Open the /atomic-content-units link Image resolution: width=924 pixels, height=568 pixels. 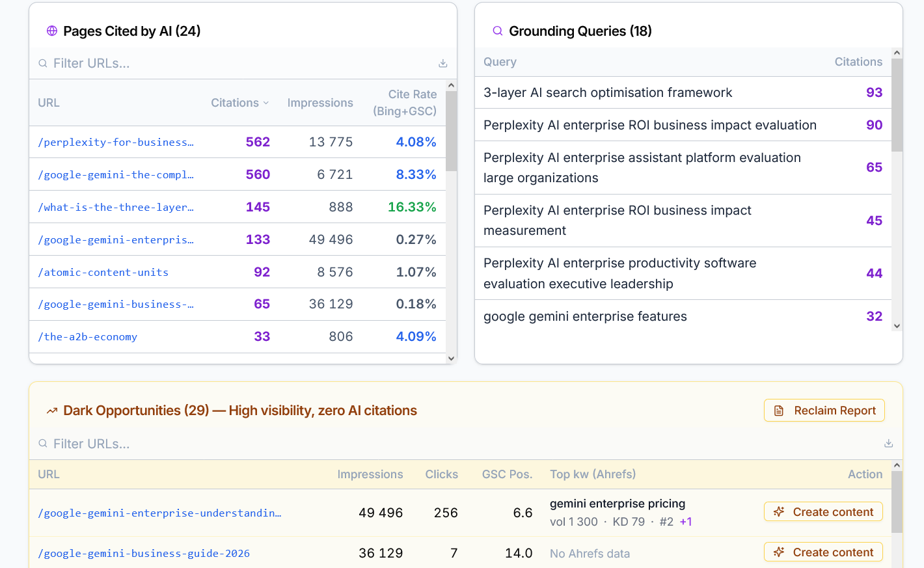pos(103,272)
